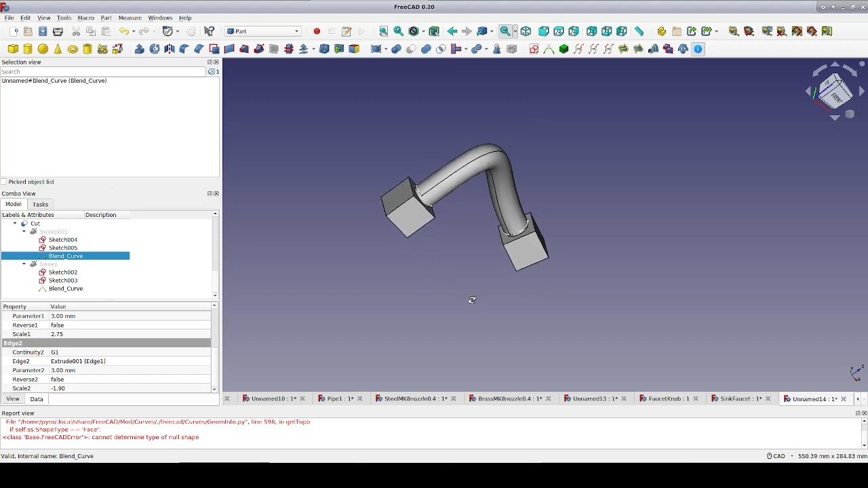Create a box primitive

(13, 49)
